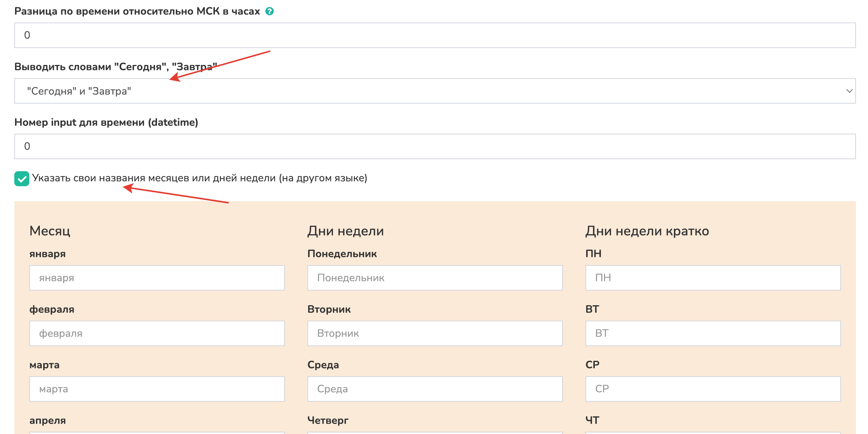Focus the ВТ short weekday field
Screen dimensions: 868x434
(x=713, y=333)
